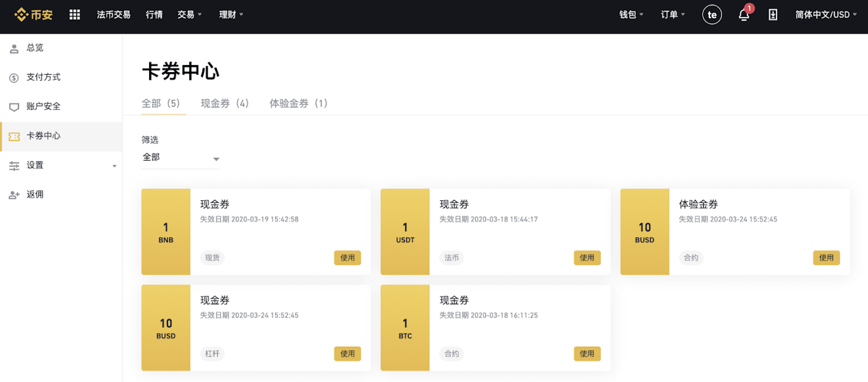
Task: Expand the 交易 dropdown menu
Action: 189,15
